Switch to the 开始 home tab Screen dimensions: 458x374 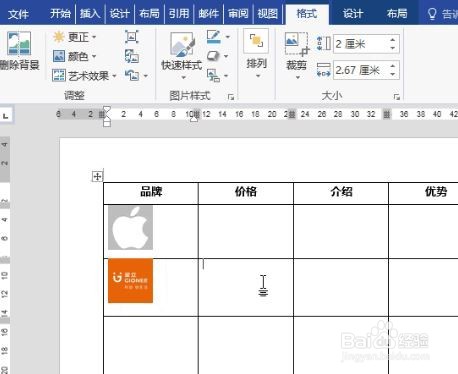pos(60,14)
